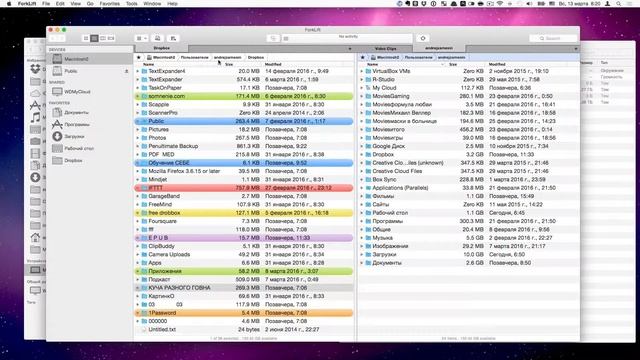This screenshot has height=360, width=640.
Task: Click the star favorites icon in right pane
Action: click(x=362, y=58)
